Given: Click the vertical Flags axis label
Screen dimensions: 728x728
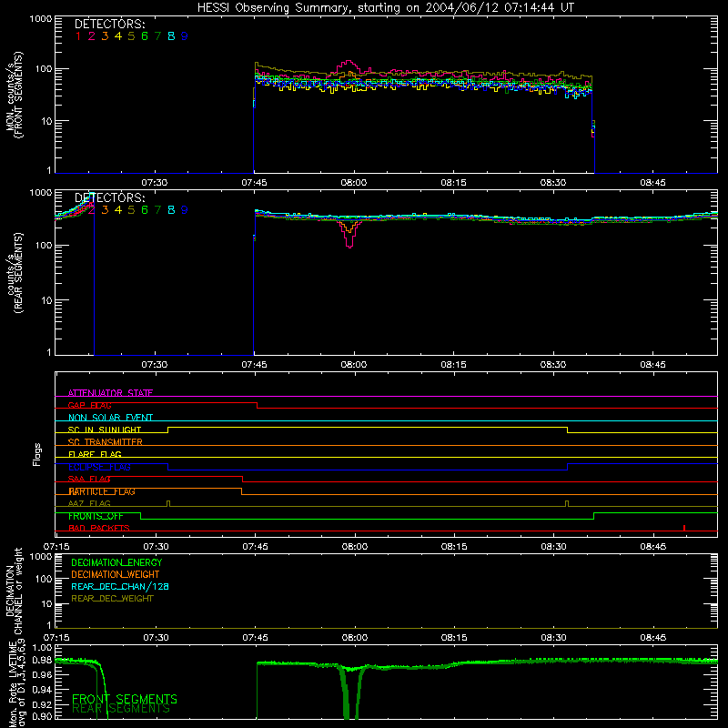Looking at the screenshot, I should click(x=37, y=454).
